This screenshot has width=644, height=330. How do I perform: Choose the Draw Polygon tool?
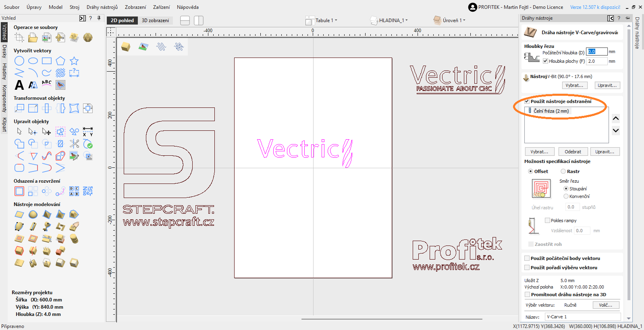(60, 61)
